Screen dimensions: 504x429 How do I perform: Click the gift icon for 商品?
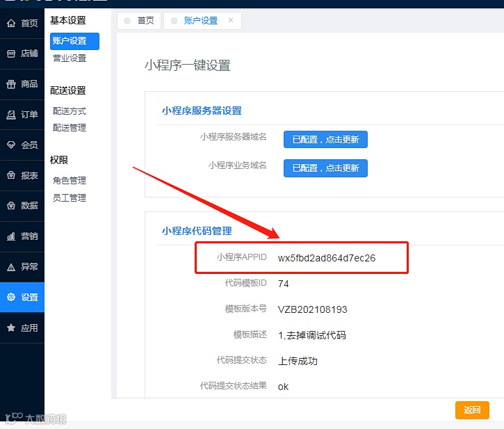[x=11, y=84]
